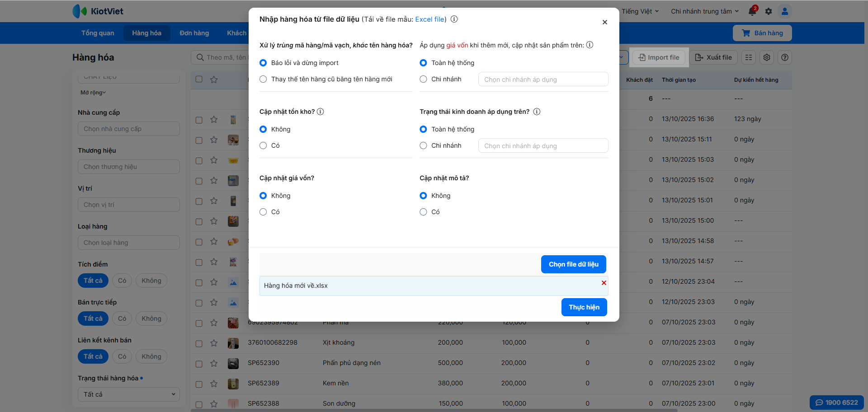Open the Chi nhánh trung tâm branch dropdown
The image size is (868, 412).
pos(704,11)
